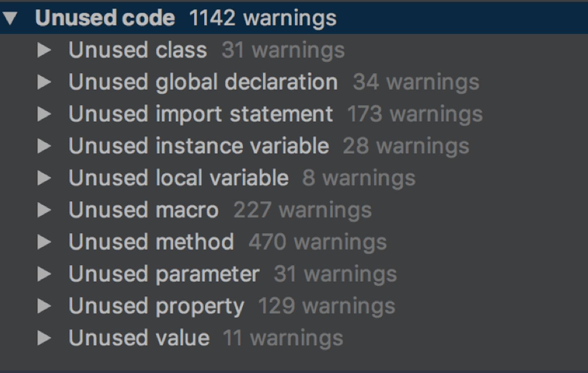Expand the Unused local variable arrow

44,178
